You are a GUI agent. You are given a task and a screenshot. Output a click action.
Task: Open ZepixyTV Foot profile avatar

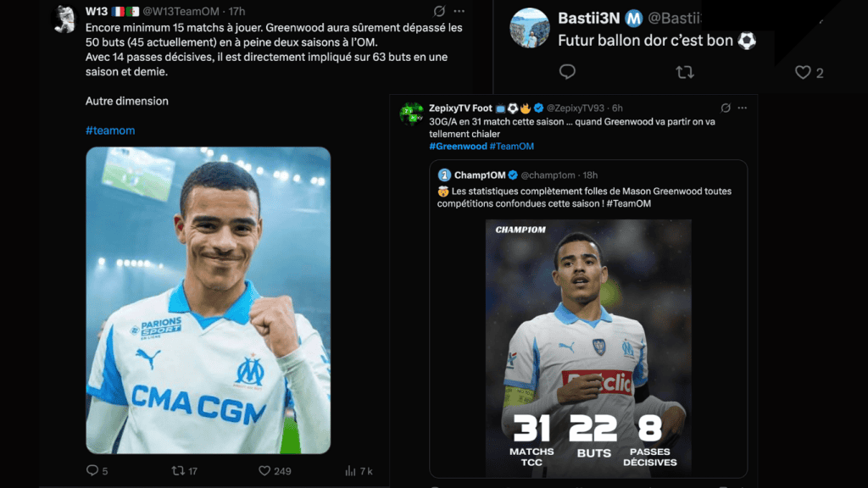pos(411,114)
